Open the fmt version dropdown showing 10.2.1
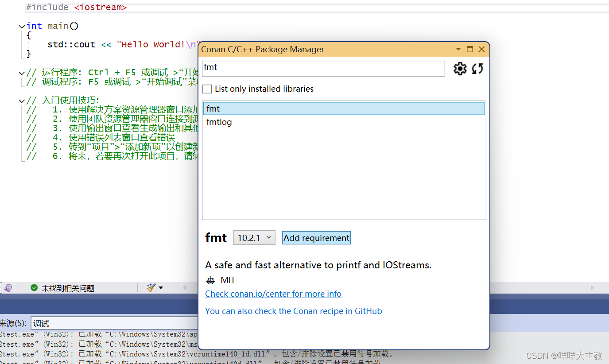Viewport: 609px width, 364px height. click(x=254, y=237)
